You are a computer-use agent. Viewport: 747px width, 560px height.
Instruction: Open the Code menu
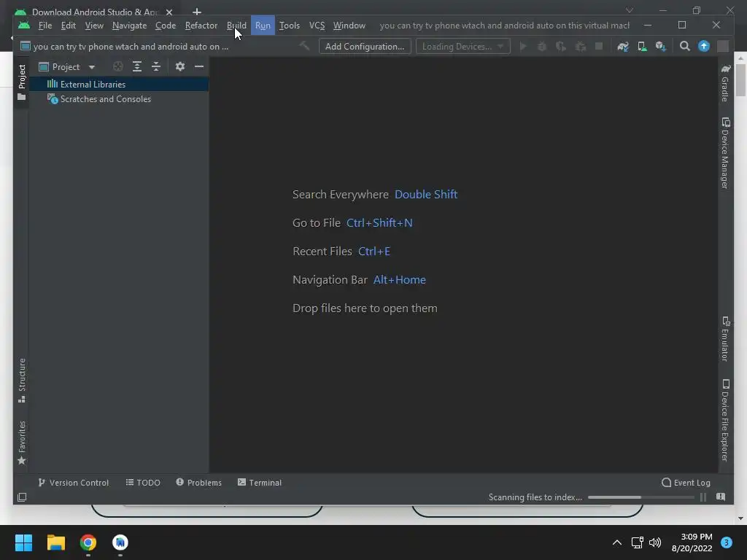pyautogui.click(x=166, y=26)
